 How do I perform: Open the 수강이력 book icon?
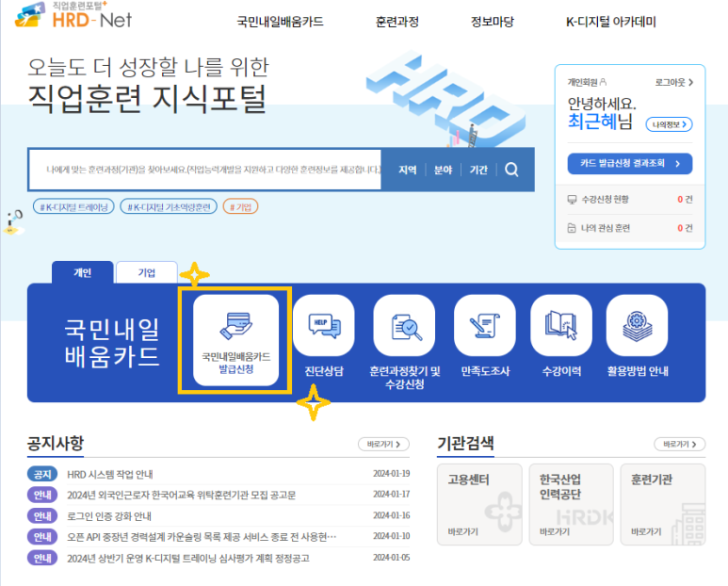(x=561, y=326)
